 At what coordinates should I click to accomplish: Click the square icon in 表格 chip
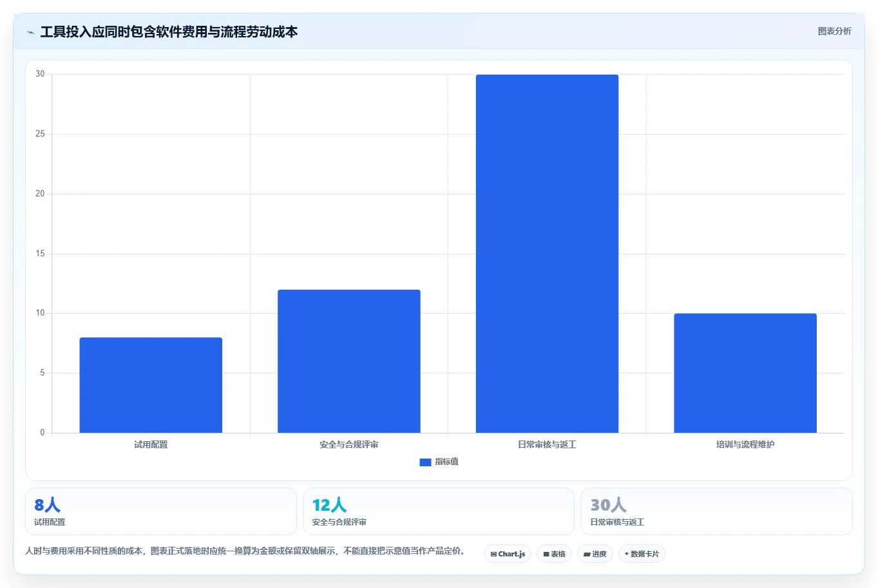[546, 554]
